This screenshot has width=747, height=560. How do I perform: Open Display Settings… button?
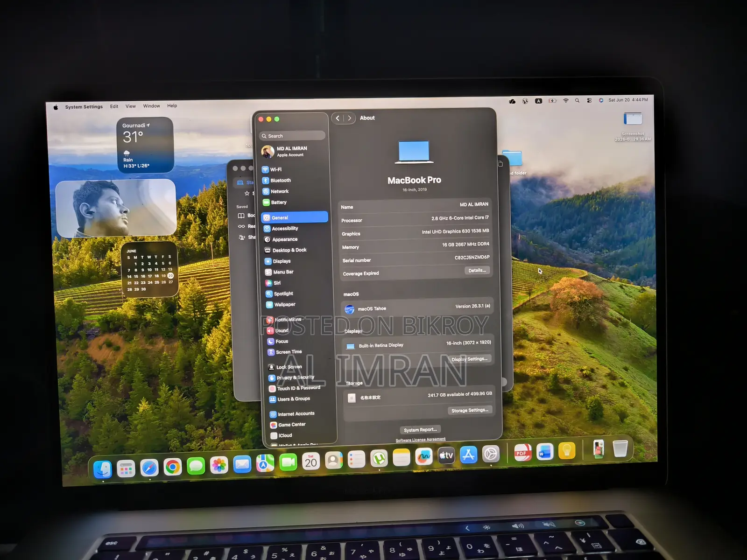(470, 359)
